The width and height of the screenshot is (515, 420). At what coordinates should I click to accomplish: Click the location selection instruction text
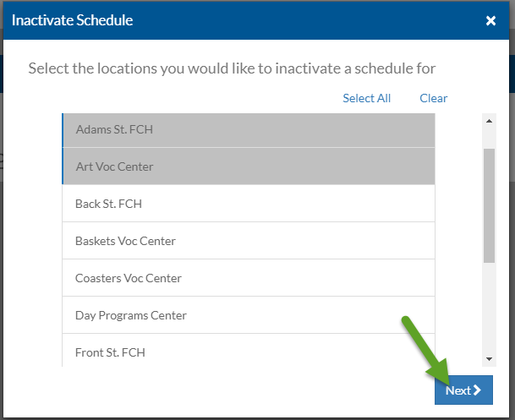click(232, 68)
